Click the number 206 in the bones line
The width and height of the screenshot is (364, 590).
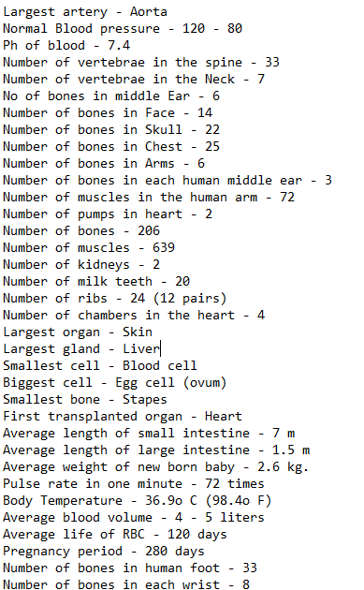149,230
